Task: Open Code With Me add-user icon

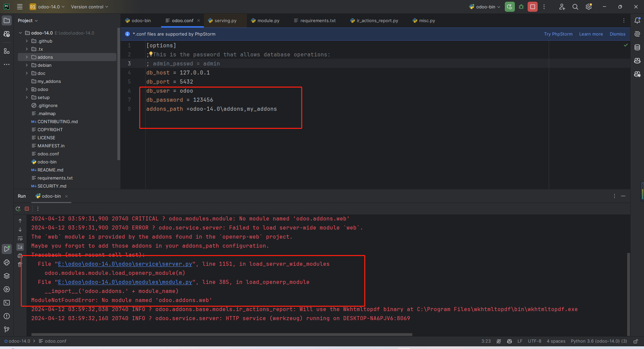Action: (562, 7)
